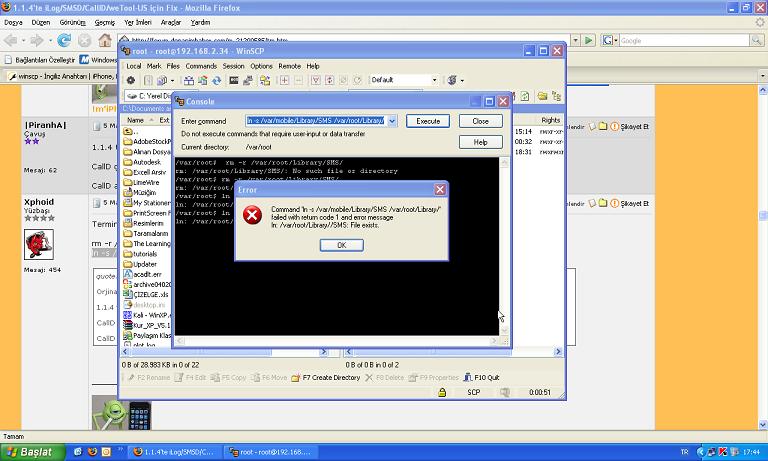Select the parent directory '..' entry
This screenshot has width=768, height=461.
tap(131, 131)
